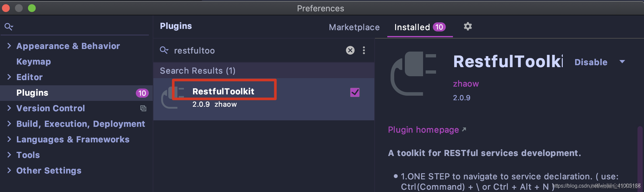This screenshot has width=644, height=192.
Task: Select Keymap in the settings tree
Action: [34, 62]
